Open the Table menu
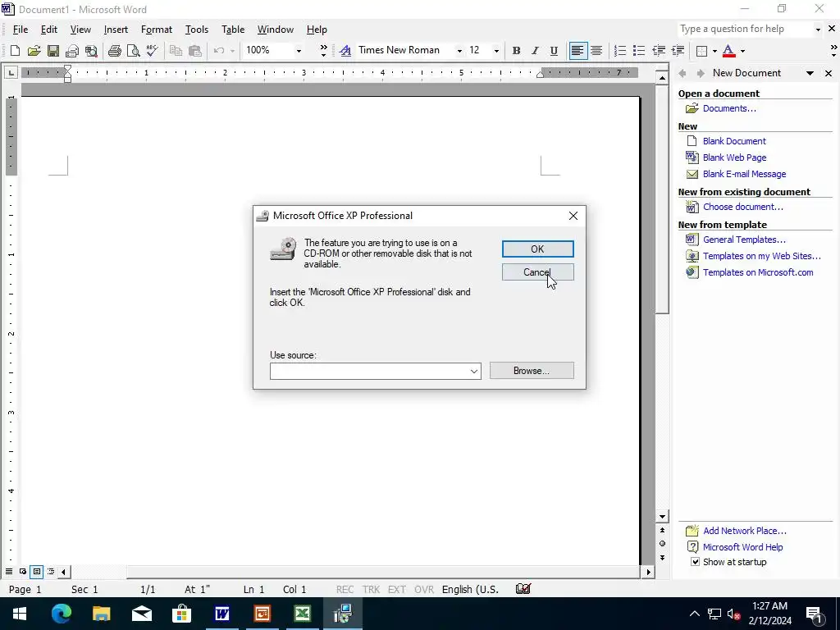The image size is (840, 630). (233, 30)
